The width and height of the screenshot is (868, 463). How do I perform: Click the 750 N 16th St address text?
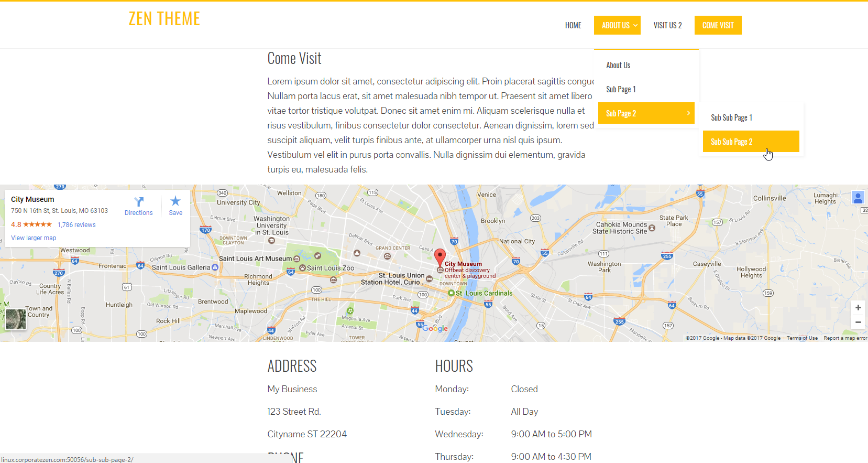(59, 211)
